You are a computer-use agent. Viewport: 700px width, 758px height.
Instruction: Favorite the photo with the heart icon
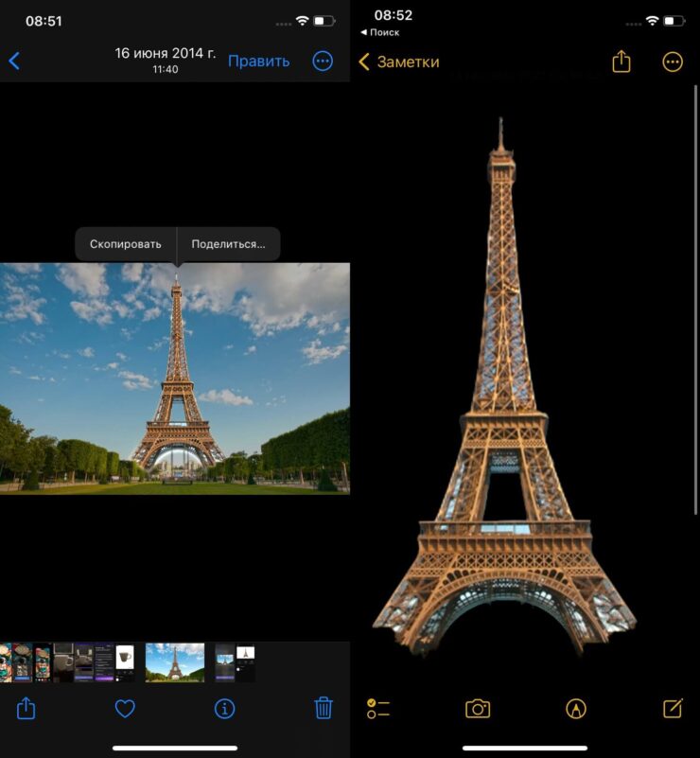pyautogui.click(x=125, y=708)
